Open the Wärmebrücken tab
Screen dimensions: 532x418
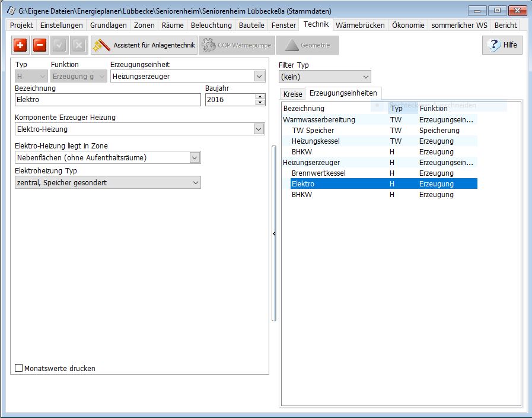(360, 25)
